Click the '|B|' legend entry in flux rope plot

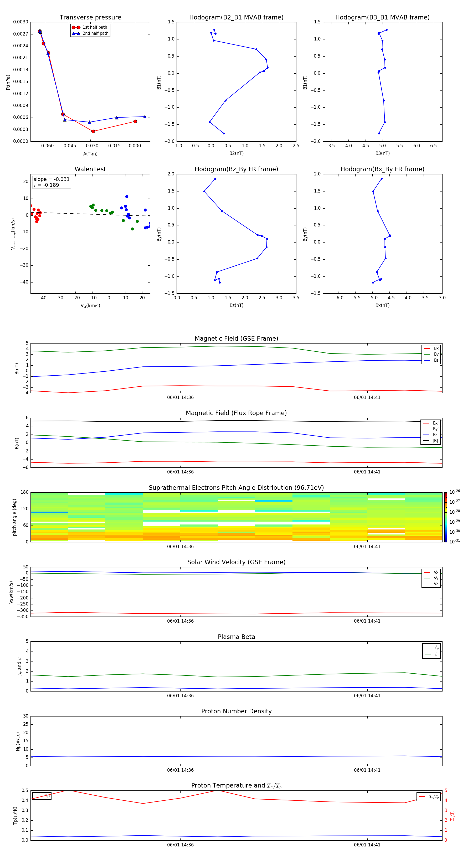click(431, 441)
